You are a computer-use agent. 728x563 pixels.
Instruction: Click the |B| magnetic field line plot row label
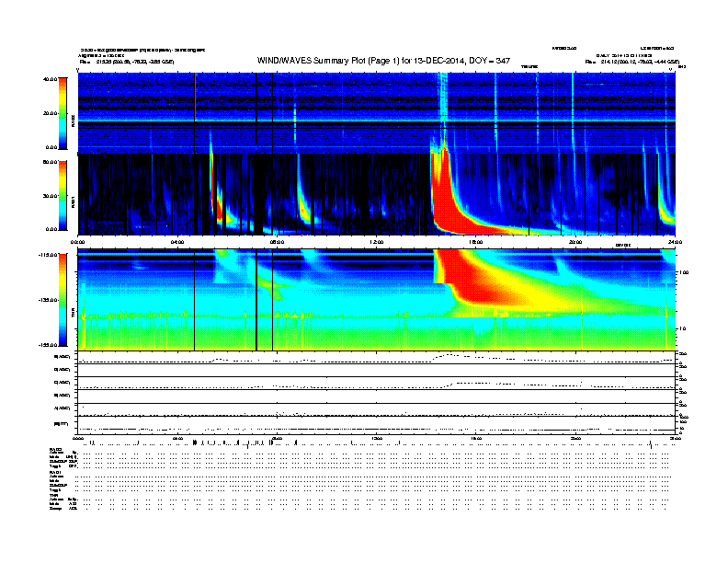(62, 424)
